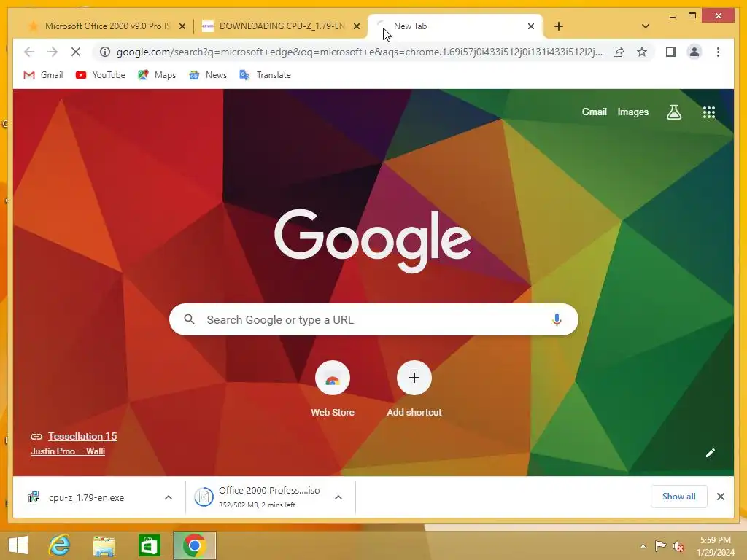The image size is (747, 560).
Task: Open News bookmark
Action: [208, 75]
